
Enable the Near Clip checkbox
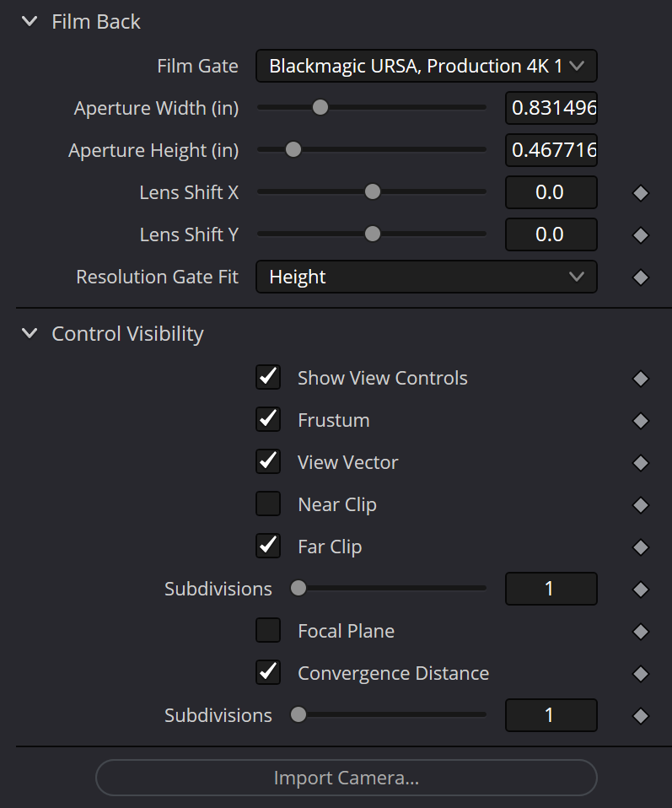pos(268,504)
